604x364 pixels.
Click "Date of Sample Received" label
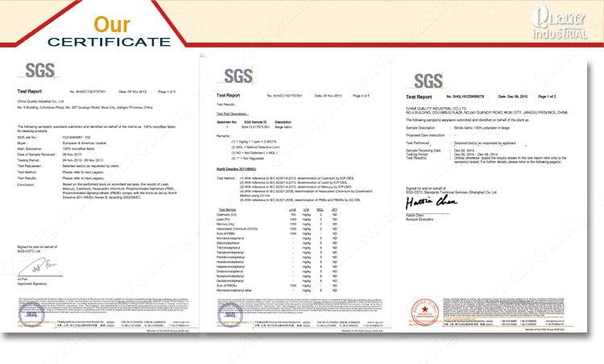pos(36,155)
